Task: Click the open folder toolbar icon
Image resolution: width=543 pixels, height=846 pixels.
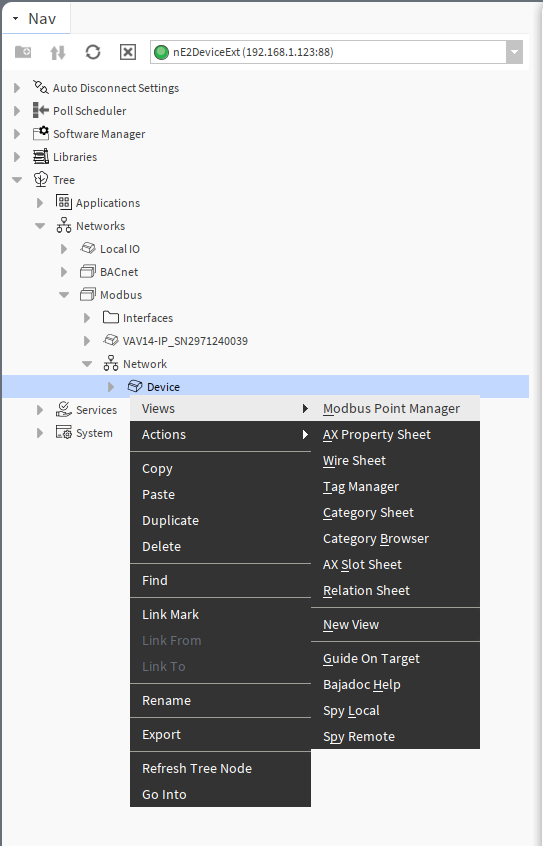Action: [23, 52]
